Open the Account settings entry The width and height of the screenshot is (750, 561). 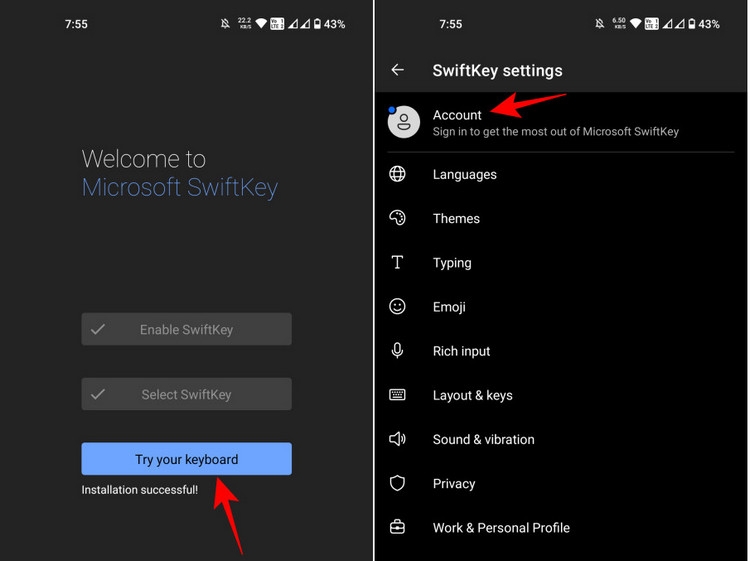561,122
